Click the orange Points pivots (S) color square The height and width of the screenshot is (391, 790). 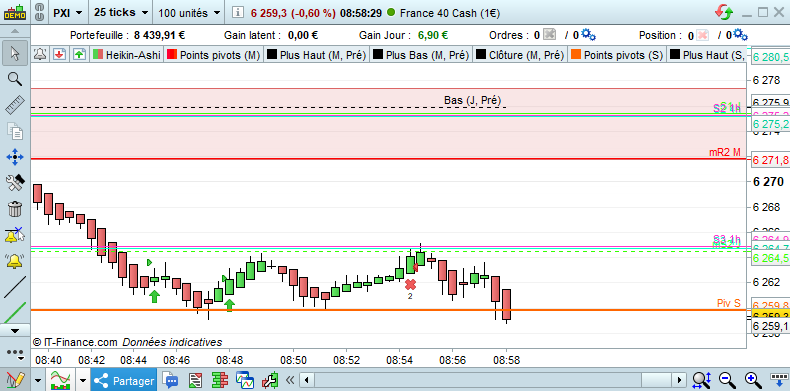coord(576,55)
